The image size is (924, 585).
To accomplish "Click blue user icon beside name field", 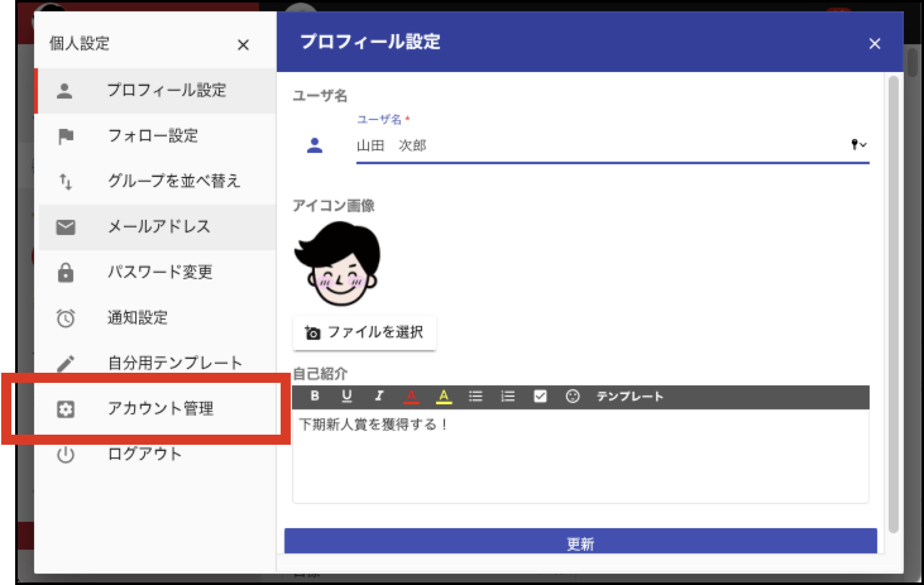I will coord(315,146).
